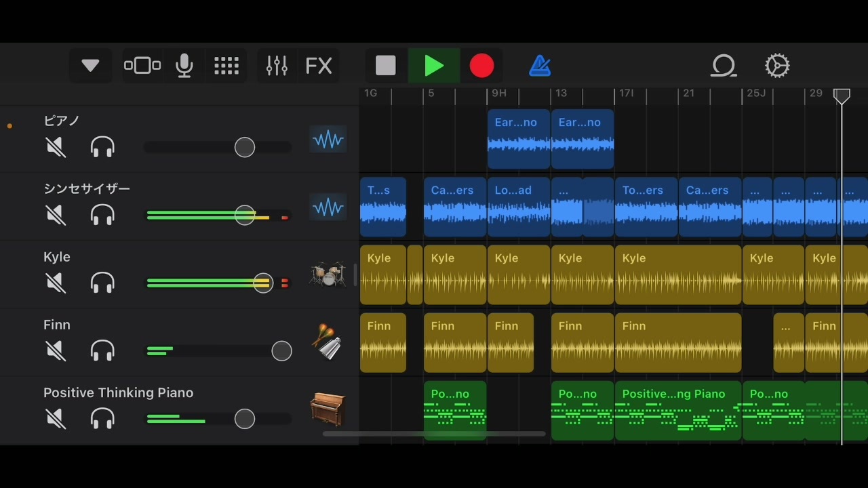Select the Positive Thinking Piano track name
This screenshot has height=488, width=868.
[x=118, y=393]
